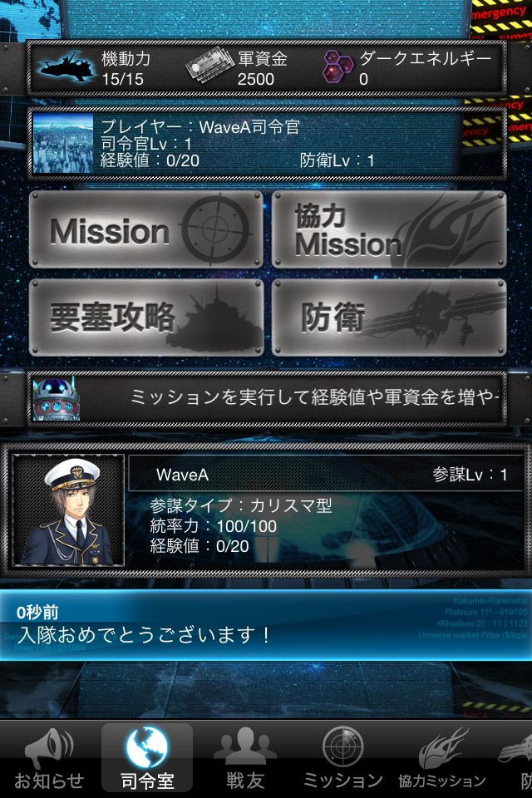Tap the player city thumbnail image

tap(62, 144)
